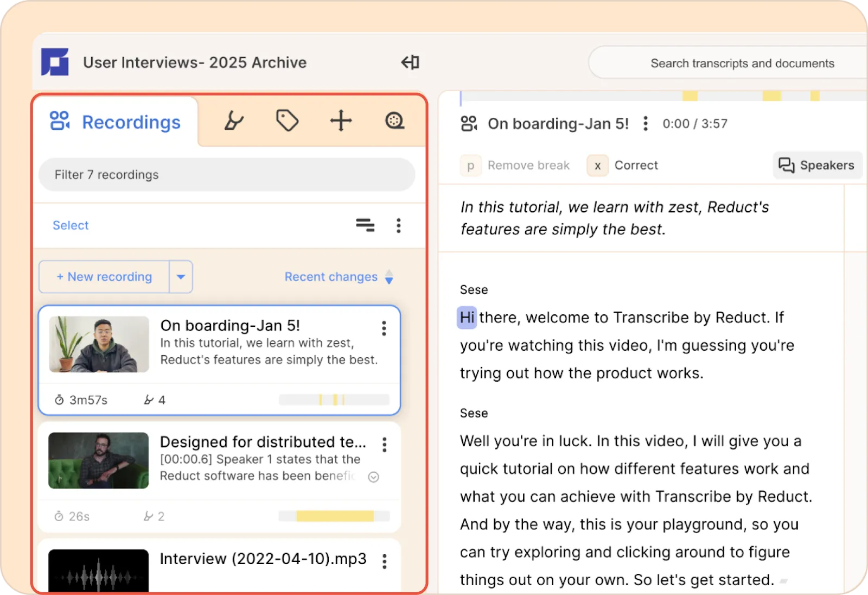The width and height of the screenshot is (868, 595).
Task: Click the Filter 7 recordings field
Action: (x=227, y=175)
